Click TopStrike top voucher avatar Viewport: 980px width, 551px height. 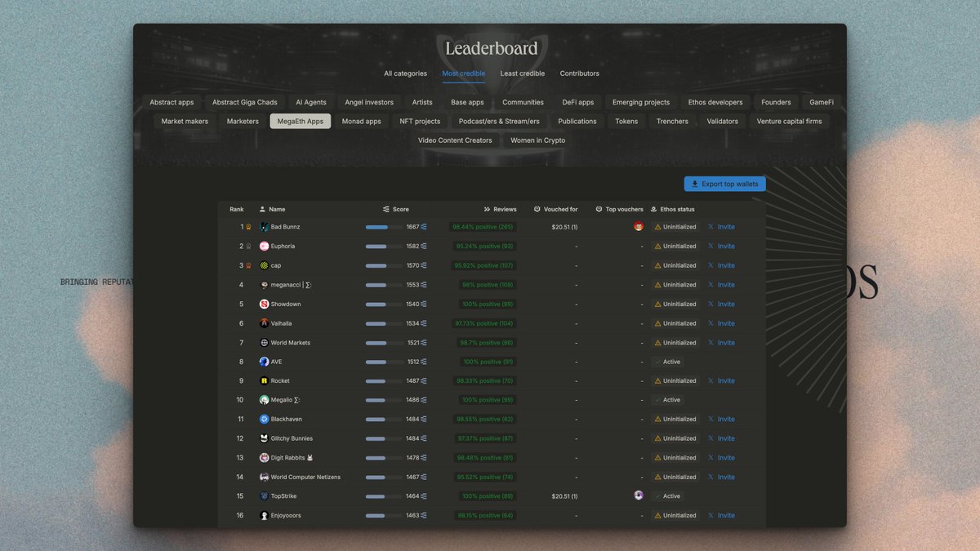(x=639, y=495)
